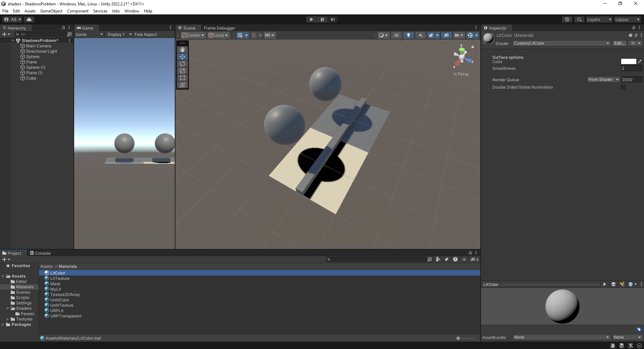The height and width of the screenshot is (349, 644).
Task: Click the Edit shader button in Inspector
Action: coord(619,43)
